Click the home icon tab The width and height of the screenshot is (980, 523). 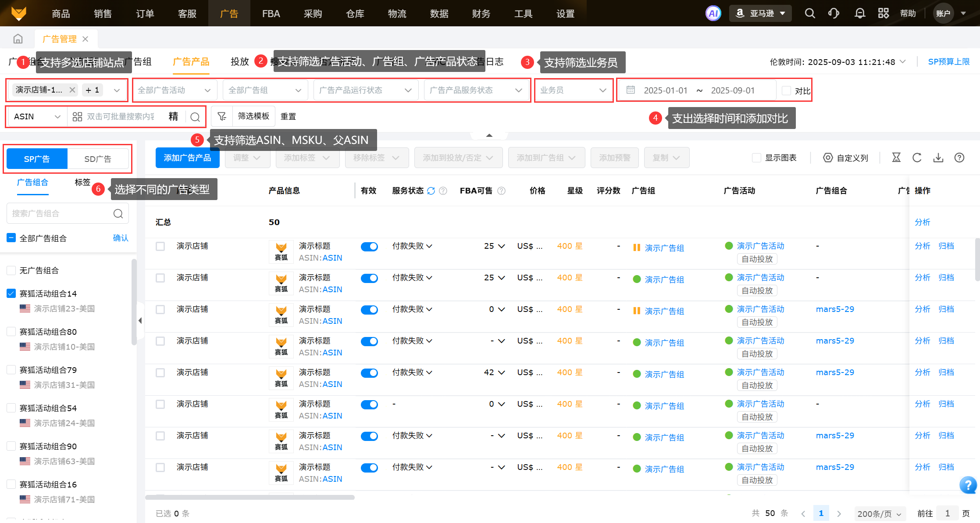[18, 39]
